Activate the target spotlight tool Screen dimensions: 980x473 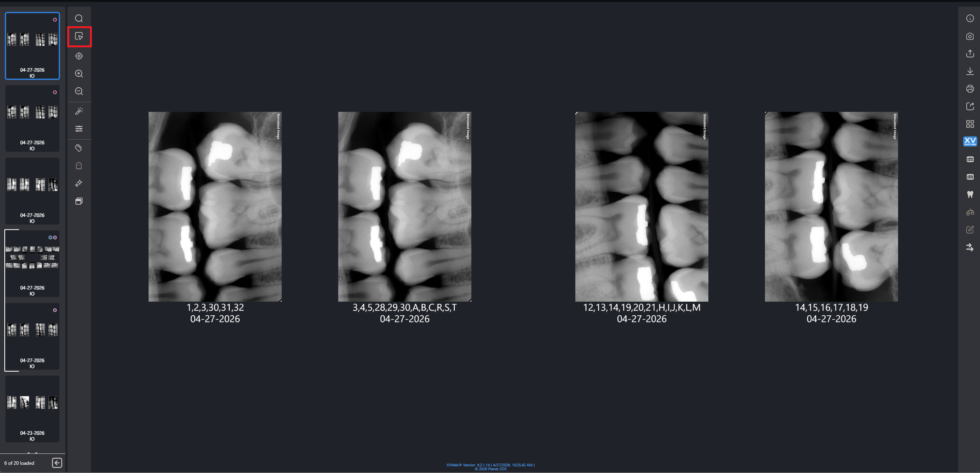[79, 56]
